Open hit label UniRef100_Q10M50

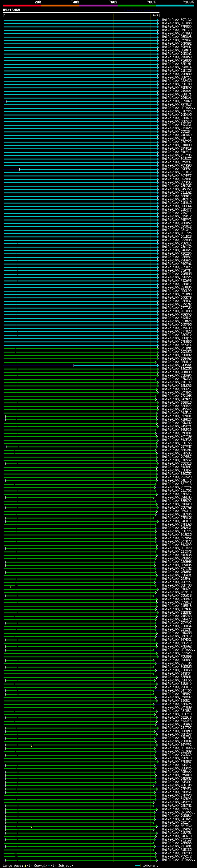click(x=177, y=57)
